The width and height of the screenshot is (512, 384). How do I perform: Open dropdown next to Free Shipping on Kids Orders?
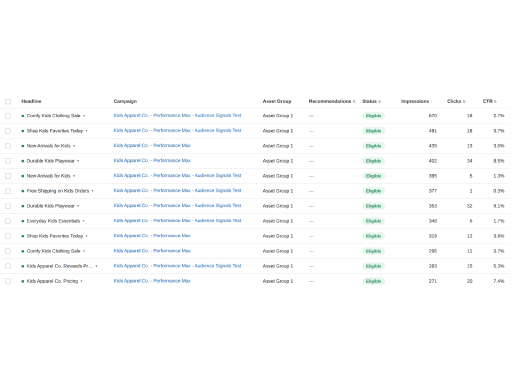click(93, 191)
